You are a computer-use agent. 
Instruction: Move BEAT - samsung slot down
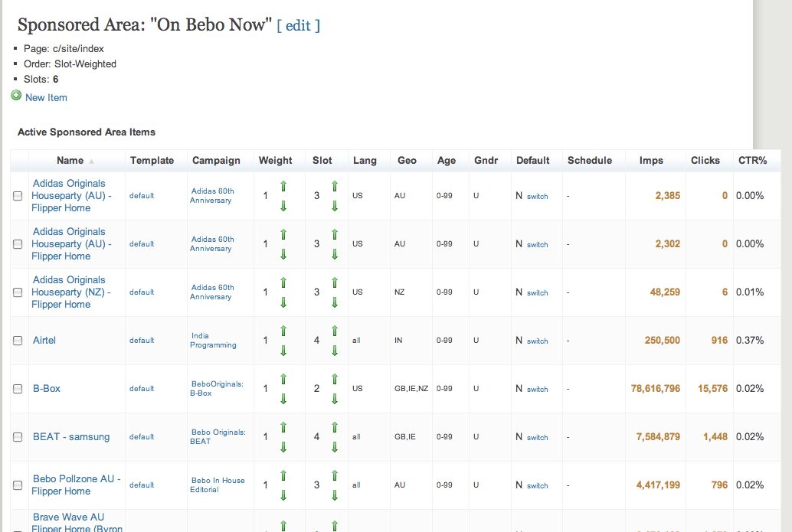335,447
